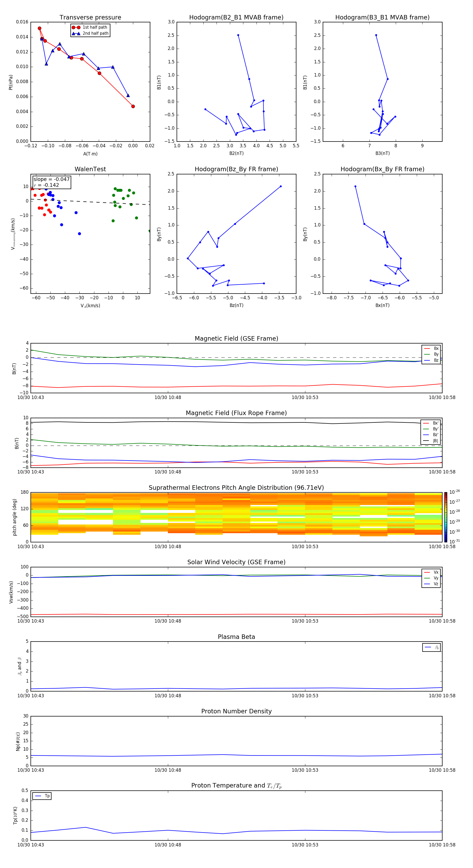
Task: Click the "Np(#/cc)" y-axis label
Action: (x=18, y=741)
